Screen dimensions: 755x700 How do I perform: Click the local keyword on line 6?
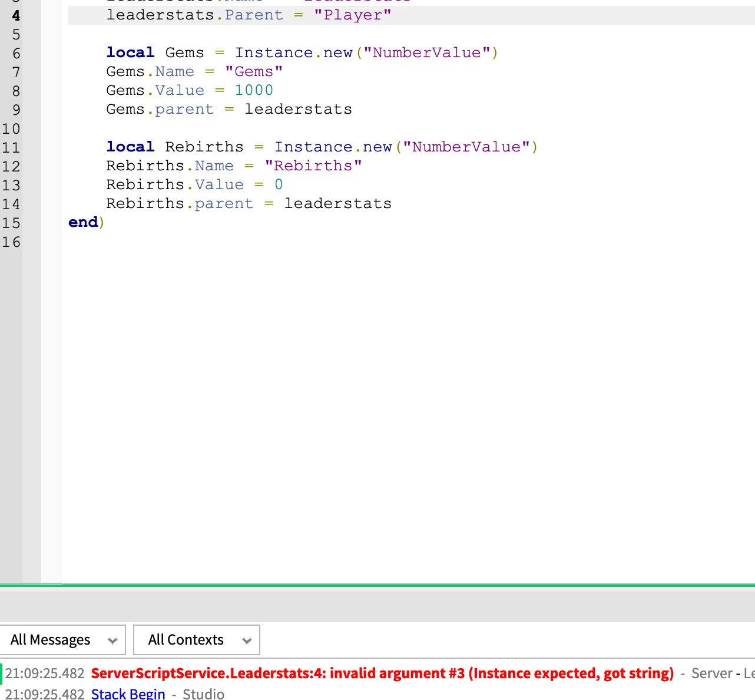pos(130,52)
